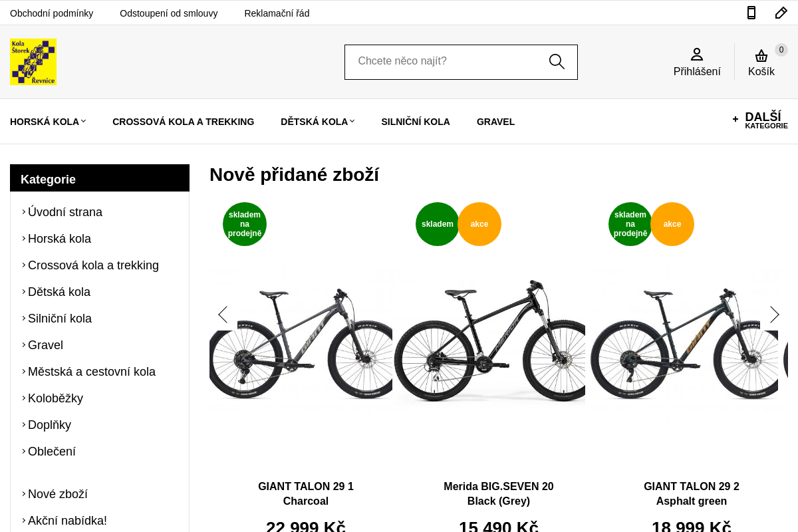
Task: Open the GRAVEL menu item
Action: point(495,122)
